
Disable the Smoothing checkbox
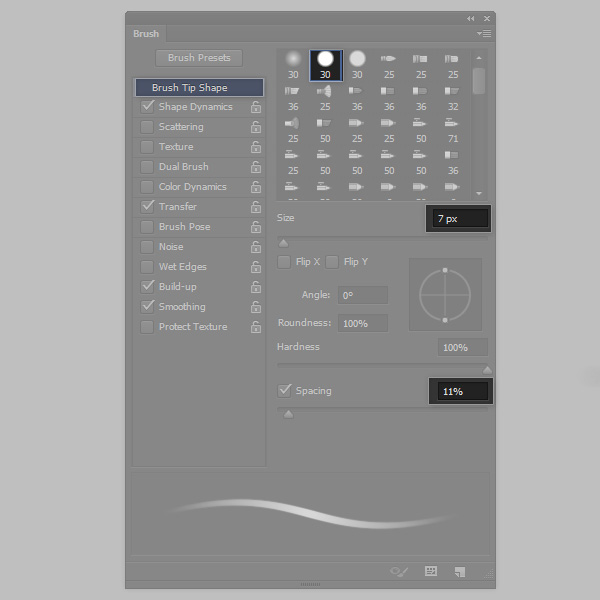pyautogui.click(x=147, y=307)
